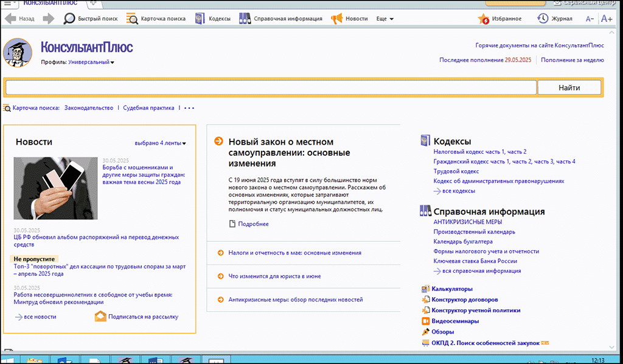The width and height of the screenshot is (623, 364).
Task: Open the Профиль Универсальный dropdown
Action: (91, 63)
